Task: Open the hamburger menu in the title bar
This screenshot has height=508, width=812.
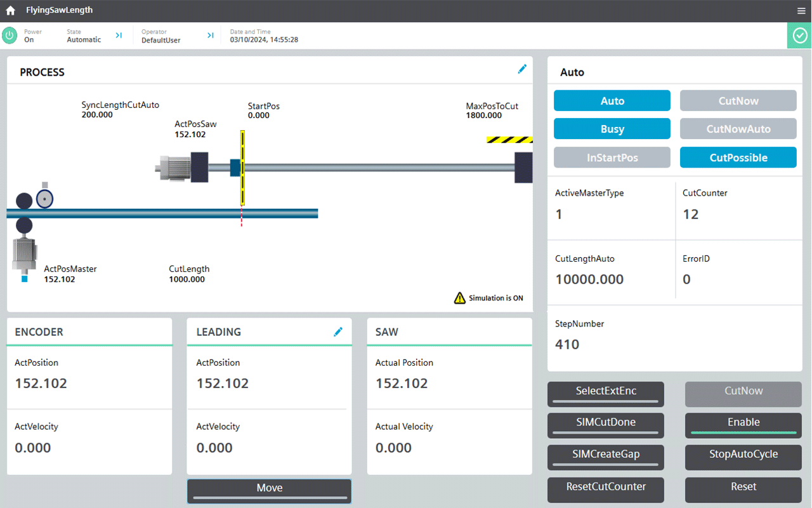Action: click(x=801, y=11)
